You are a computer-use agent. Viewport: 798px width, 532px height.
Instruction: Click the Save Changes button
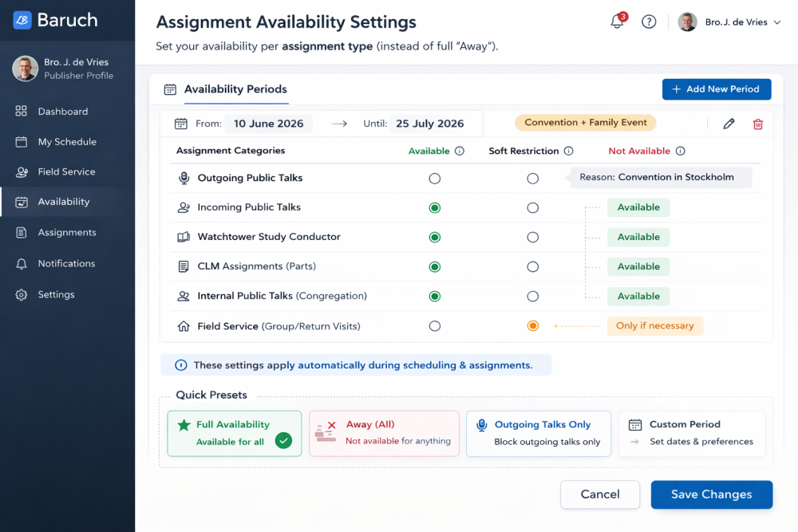click(x=711, y=495)
